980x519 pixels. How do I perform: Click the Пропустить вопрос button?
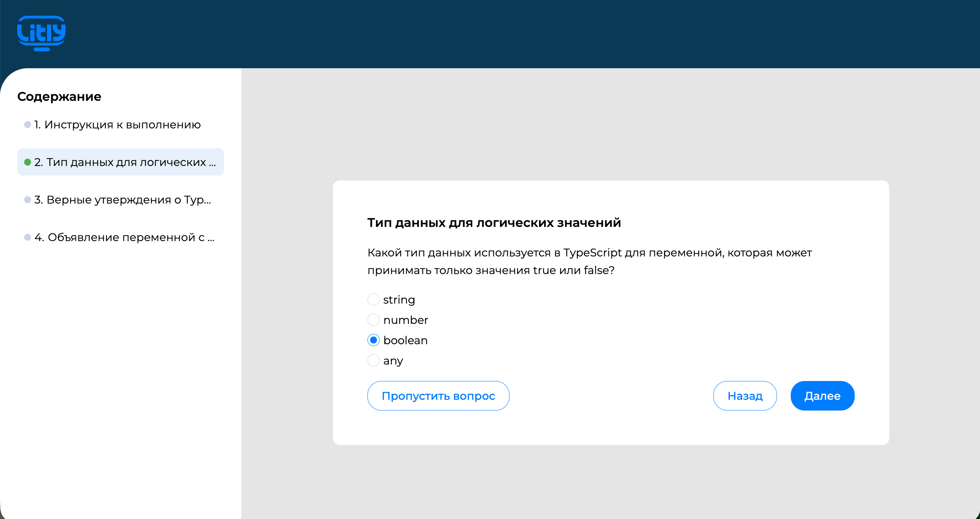pos(438,396)
